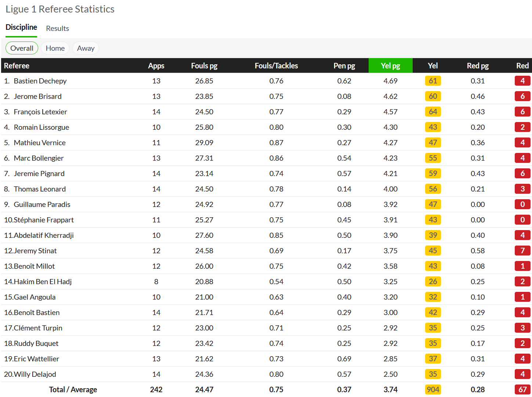Click the total Apps value 242
This screenshot has width=532, height=397.
point(156,390)
